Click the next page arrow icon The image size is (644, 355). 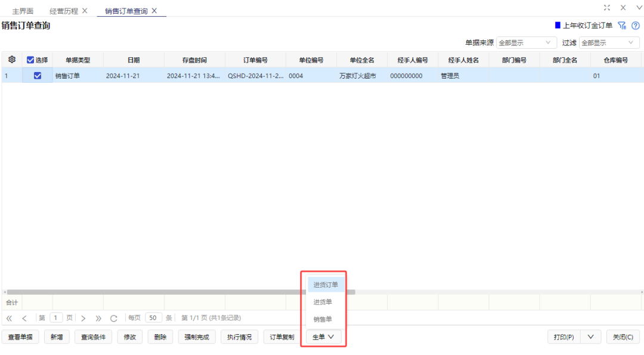pyautogui.click(x=83, y=317)
